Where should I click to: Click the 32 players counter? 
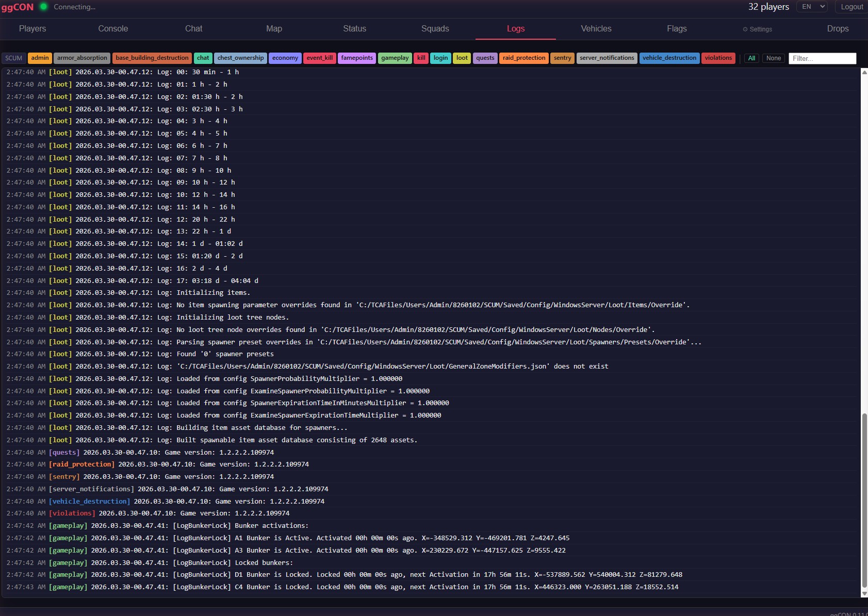(x=768, y=7)
